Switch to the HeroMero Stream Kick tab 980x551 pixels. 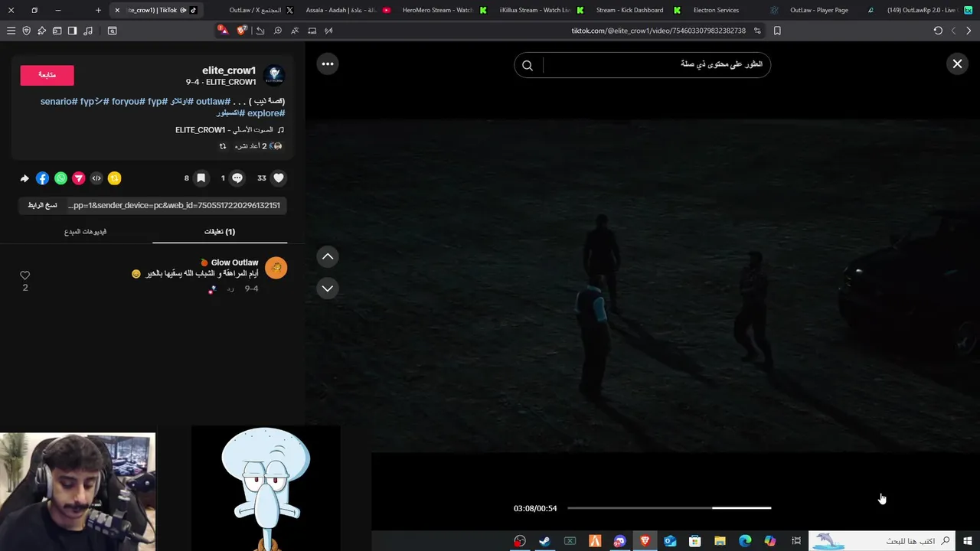444,10
